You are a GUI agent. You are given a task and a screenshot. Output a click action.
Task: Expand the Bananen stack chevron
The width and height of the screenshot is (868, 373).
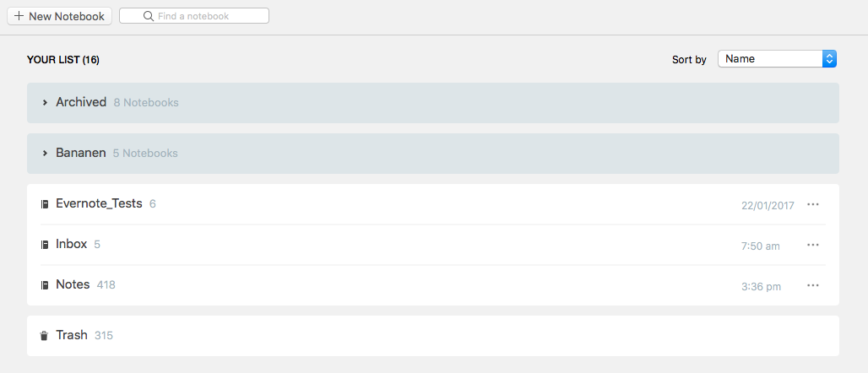point(45,154)
